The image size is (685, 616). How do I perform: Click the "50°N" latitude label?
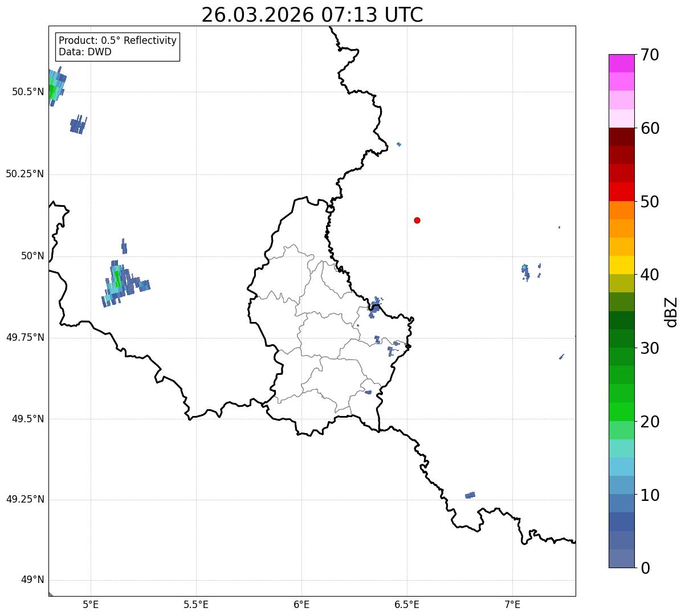[32, 256]
